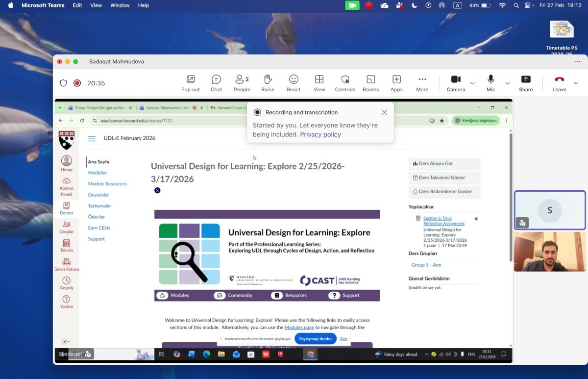Collapse the Canvas global navigation arrow

click(x=66, y=342)
